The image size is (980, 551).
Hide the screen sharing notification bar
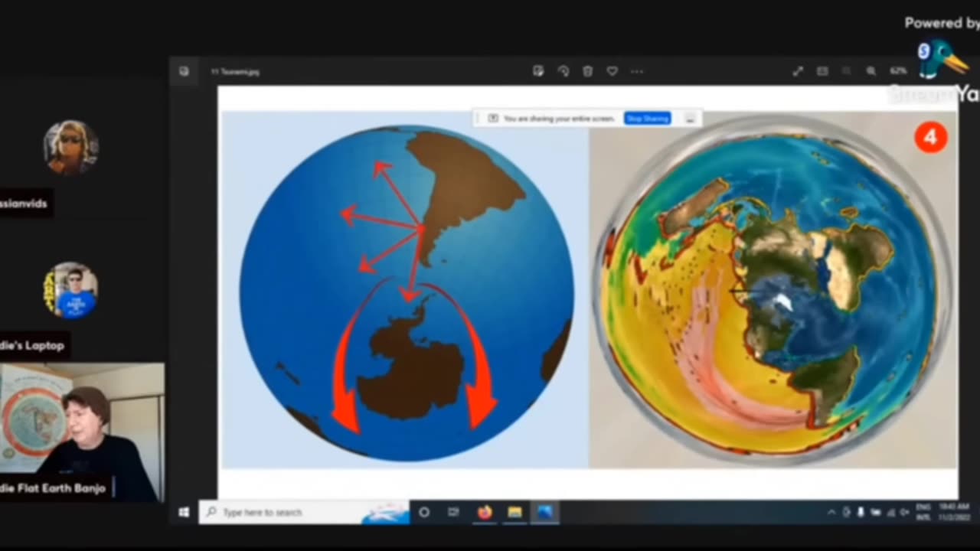click(690, 119)
